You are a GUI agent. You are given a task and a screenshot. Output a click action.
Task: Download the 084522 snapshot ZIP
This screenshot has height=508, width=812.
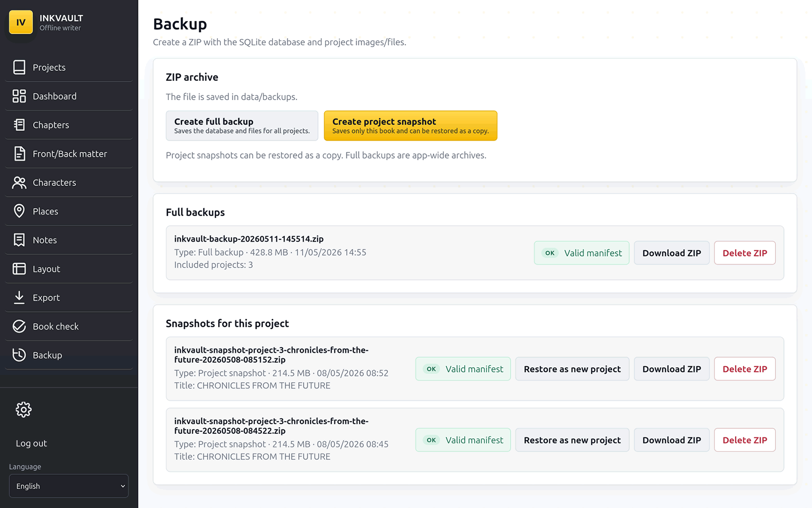671,440
